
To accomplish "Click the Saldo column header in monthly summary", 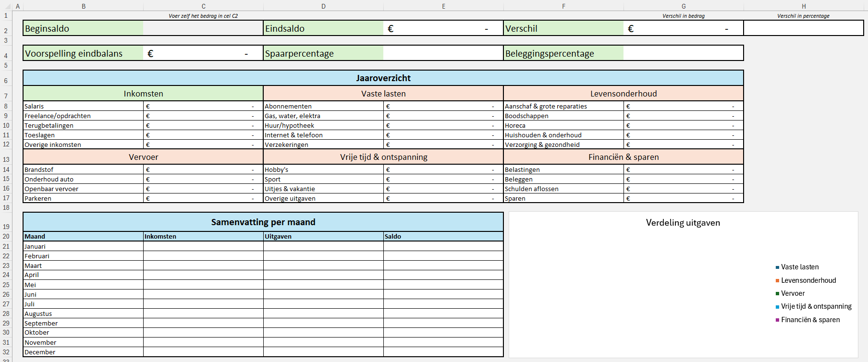I will 443,236.
